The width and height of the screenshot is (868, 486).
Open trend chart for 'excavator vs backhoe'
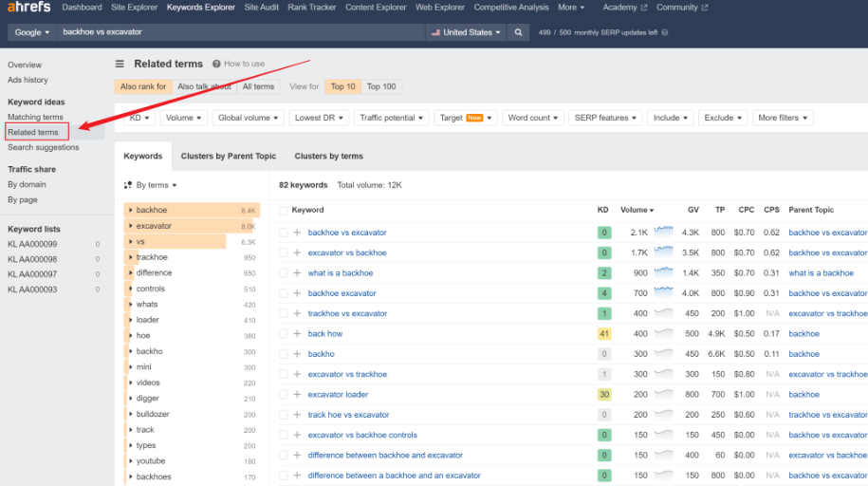click(x=663, y=252)
